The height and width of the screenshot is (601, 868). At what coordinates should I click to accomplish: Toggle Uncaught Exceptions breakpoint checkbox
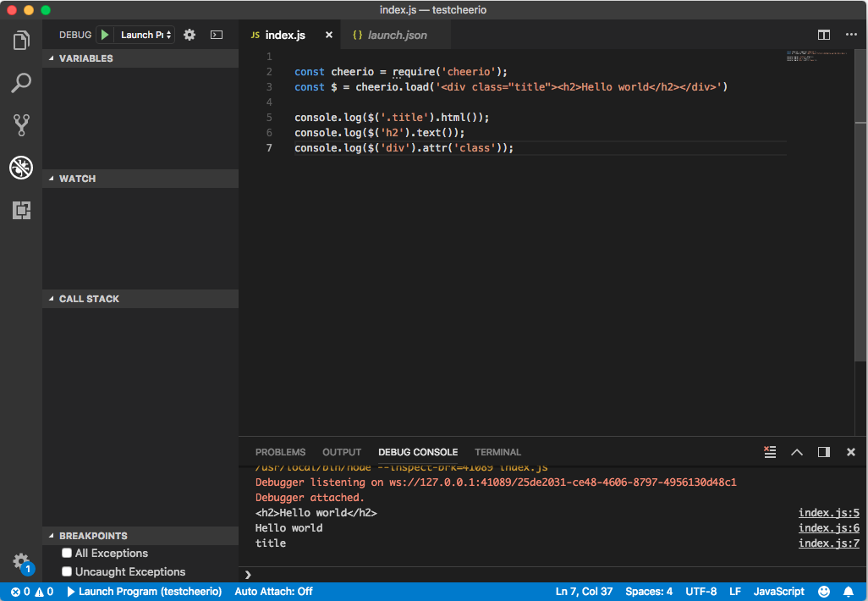pos(67,571)
